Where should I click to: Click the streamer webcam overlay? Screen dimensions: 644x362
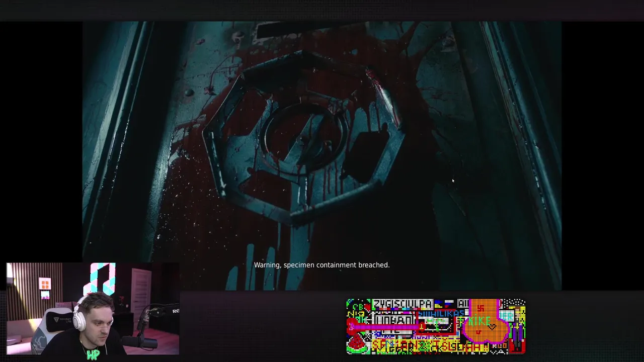pos(93,309)
